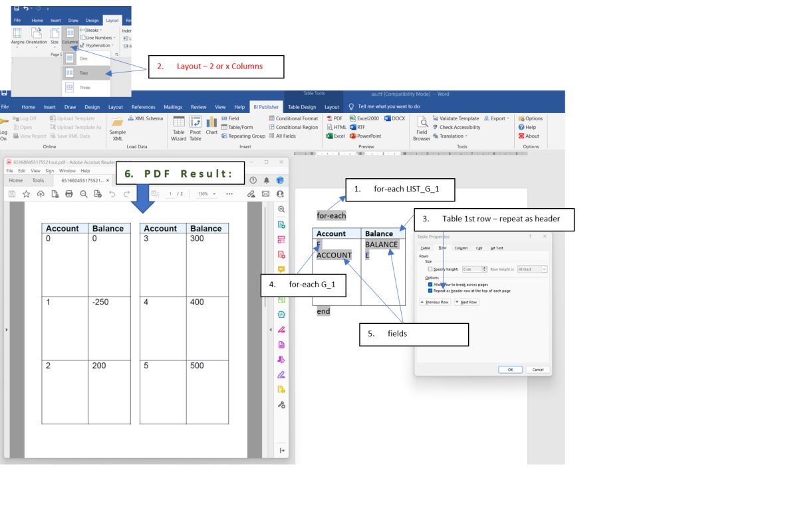
Task: Open the Mailings ribbon tab
Action: (x=173, y=106)
